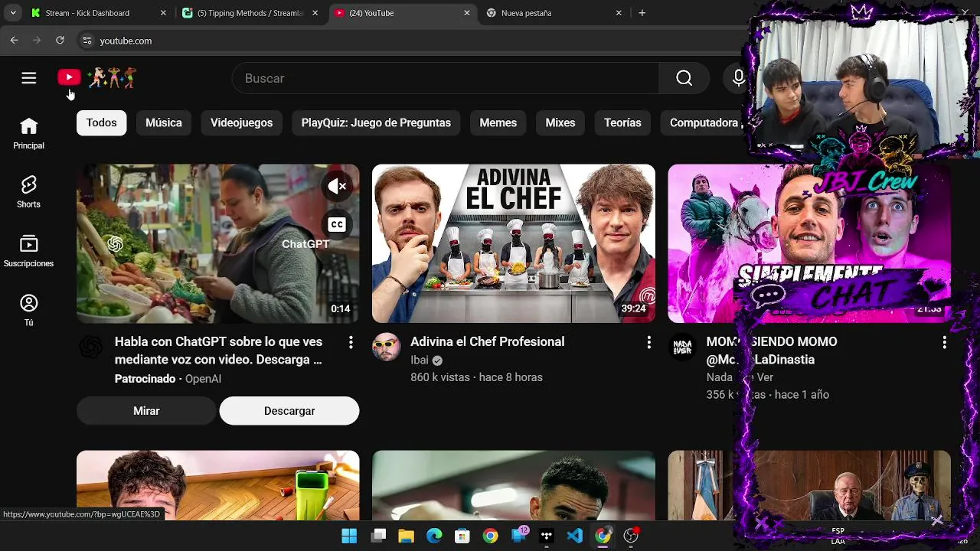This screenshot has height=551, width=980.
Task: Close the Stream - Kick Dashboard tab
Action: (x=163, y=13)
